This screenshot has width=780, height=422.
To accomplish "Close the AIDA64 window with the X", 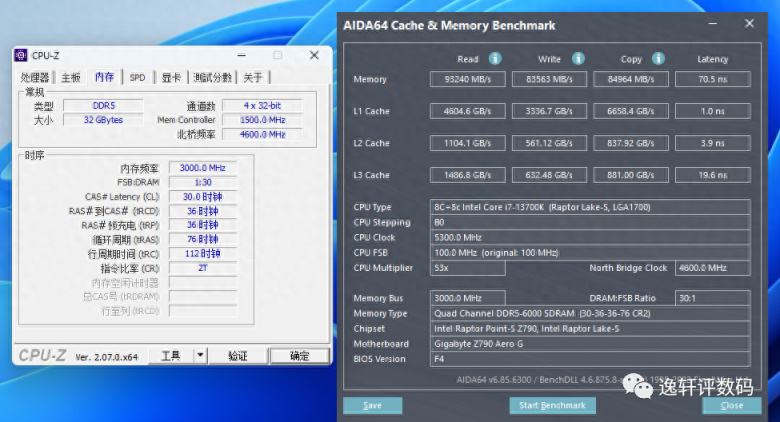I will click(x=749, y=24).
